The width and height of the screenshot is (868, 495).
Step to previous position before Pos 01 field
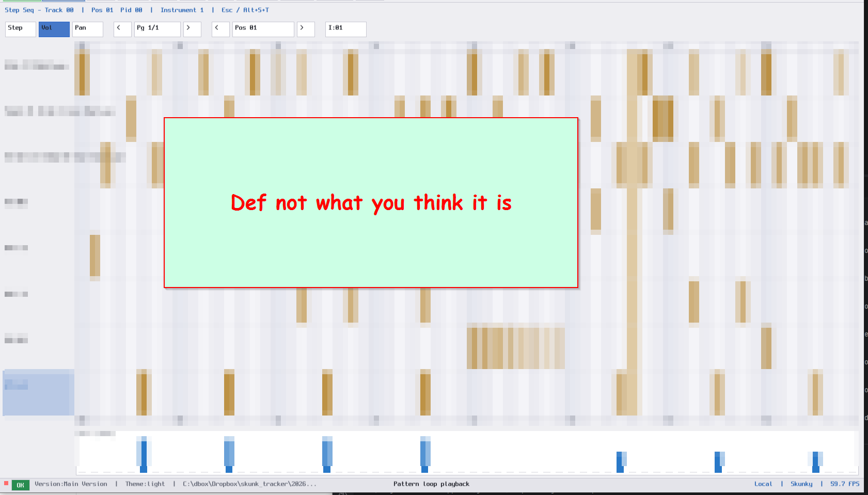pyautogui.click(x=220, y=29)
